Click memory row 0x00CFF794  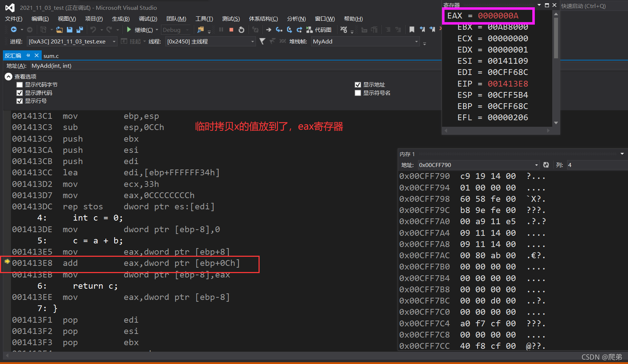pos(472,188)
